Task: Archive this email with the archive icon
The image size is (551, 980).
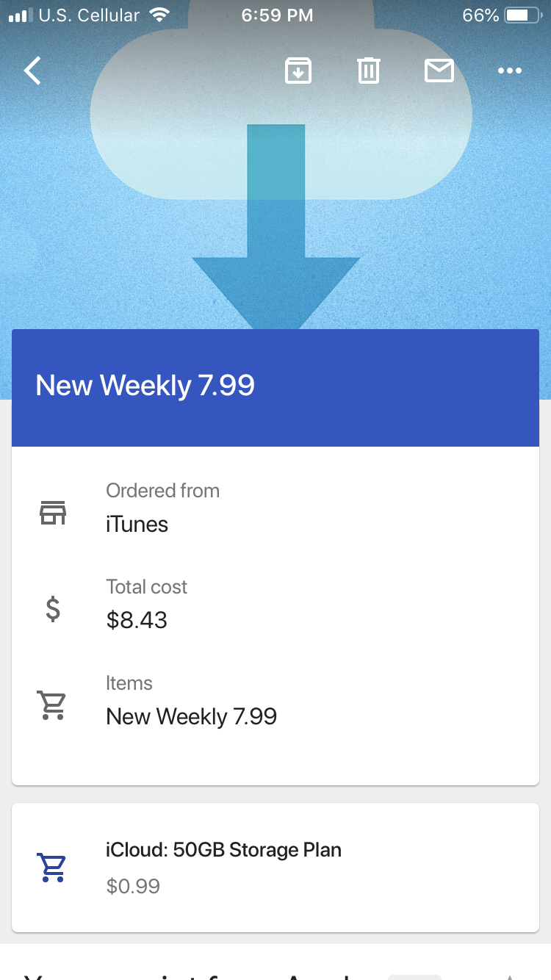Action: pos(298,71)
